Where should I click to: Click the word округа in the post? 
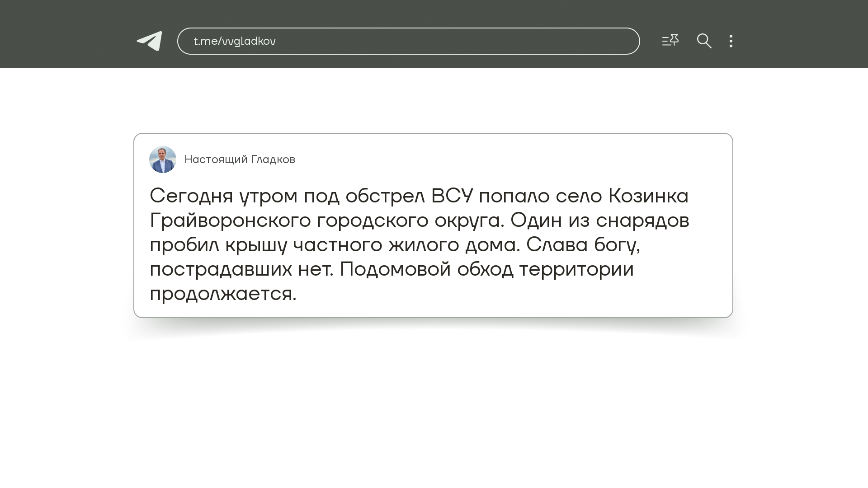point(468,221)
